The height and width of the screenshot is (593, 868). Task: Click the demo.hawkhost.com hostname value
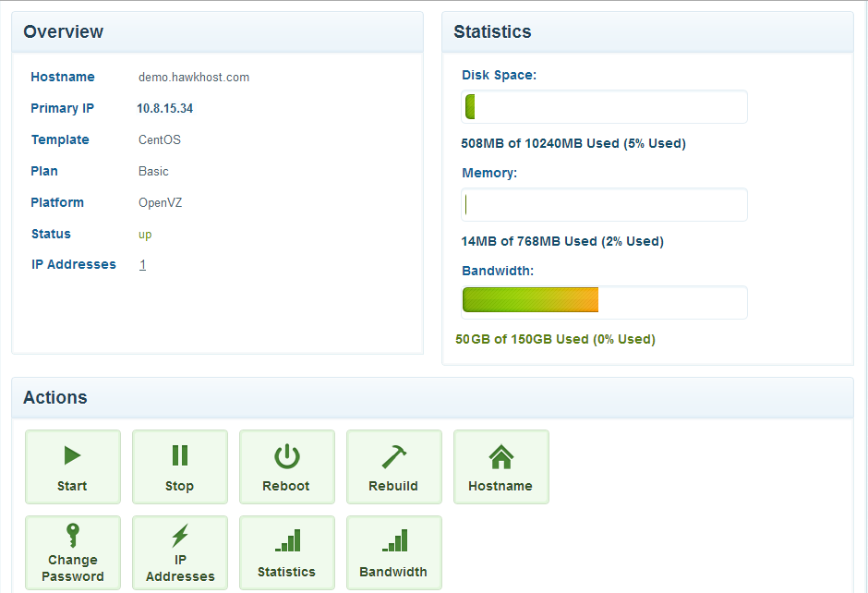(x=194, y=78)
